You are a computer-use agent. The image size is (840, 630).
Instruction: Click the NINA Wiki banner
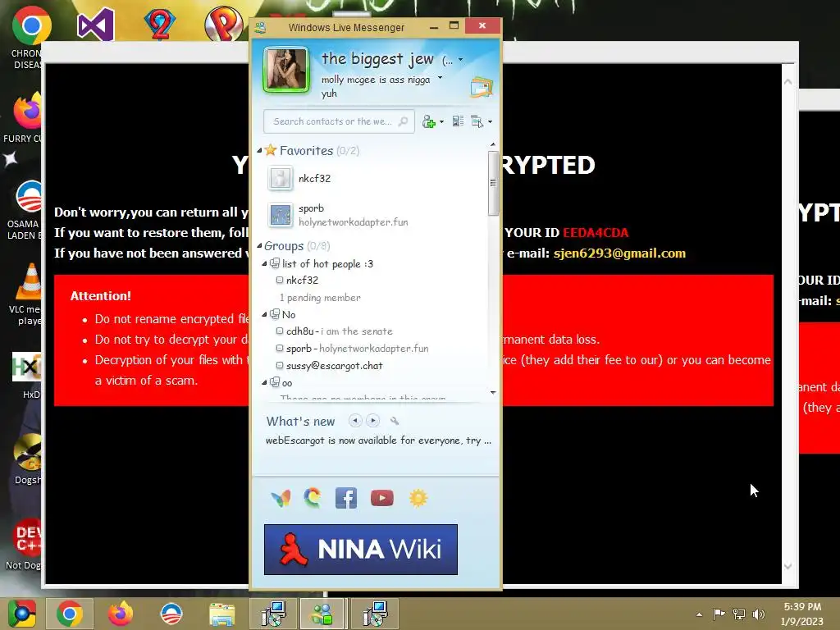click(x=361, y=550)
